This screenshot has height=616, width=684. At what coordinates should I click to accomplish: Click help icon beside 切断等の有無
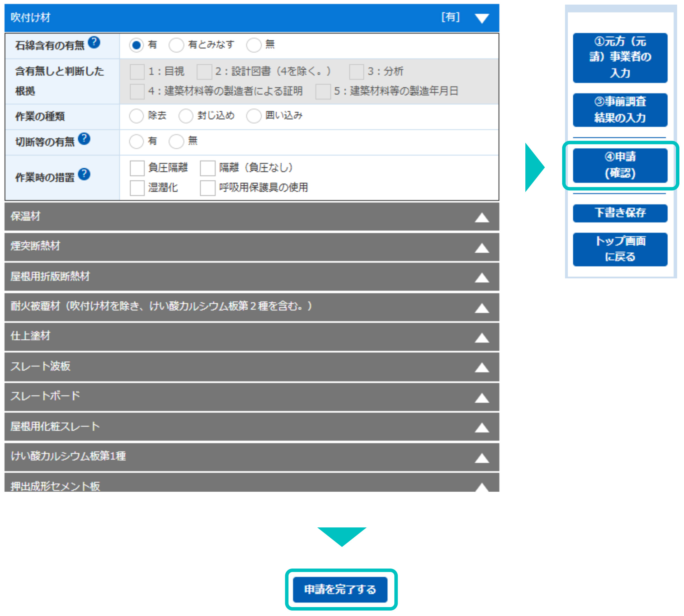84,139
